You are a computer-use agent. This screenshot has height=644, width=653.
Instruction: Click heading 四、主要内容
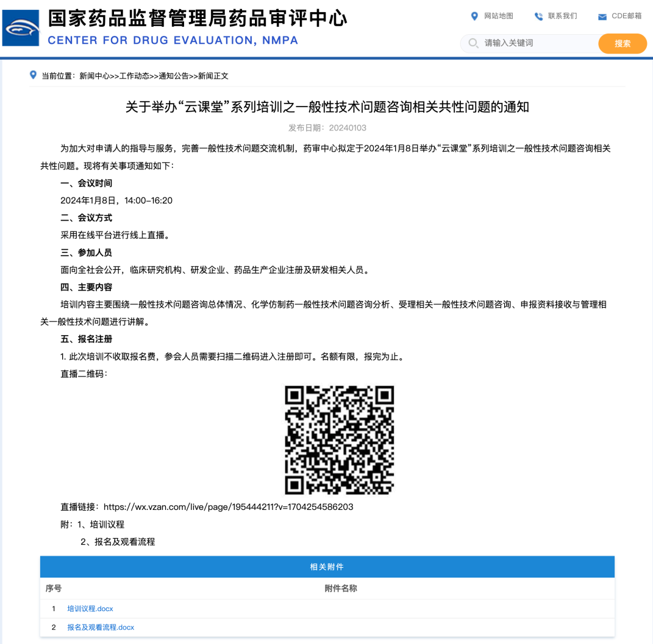[86, 287]
